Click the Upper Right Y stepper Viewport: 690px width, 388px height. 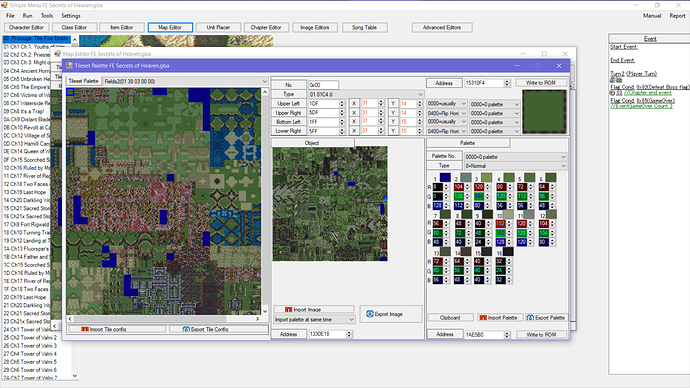pos(419,113)
